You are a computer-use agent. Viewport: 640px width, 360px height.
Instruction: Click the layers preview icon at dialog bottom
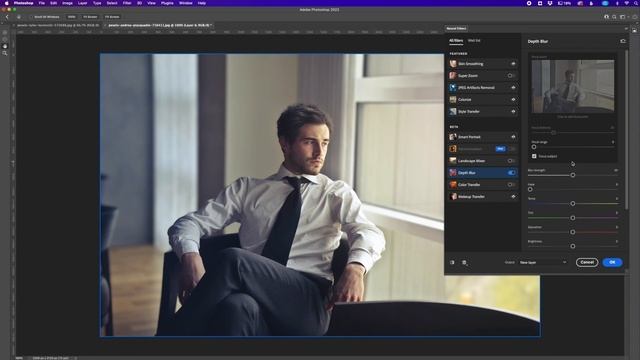tap(464, 263)
